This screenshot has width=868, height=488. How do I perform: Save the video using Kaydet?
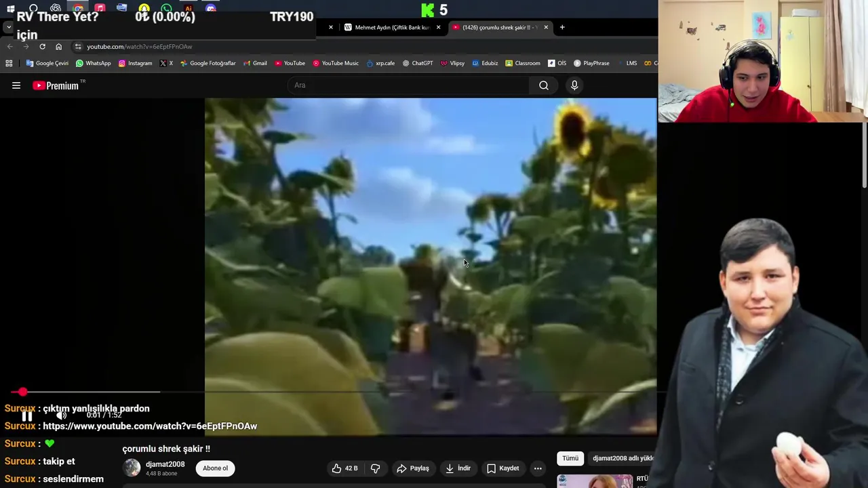503,468
